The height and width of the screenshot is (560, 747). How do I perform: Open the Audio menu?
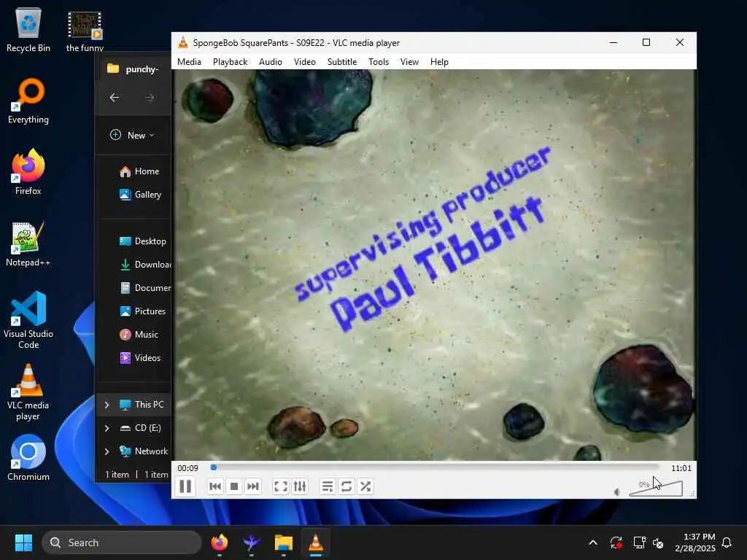270,62
